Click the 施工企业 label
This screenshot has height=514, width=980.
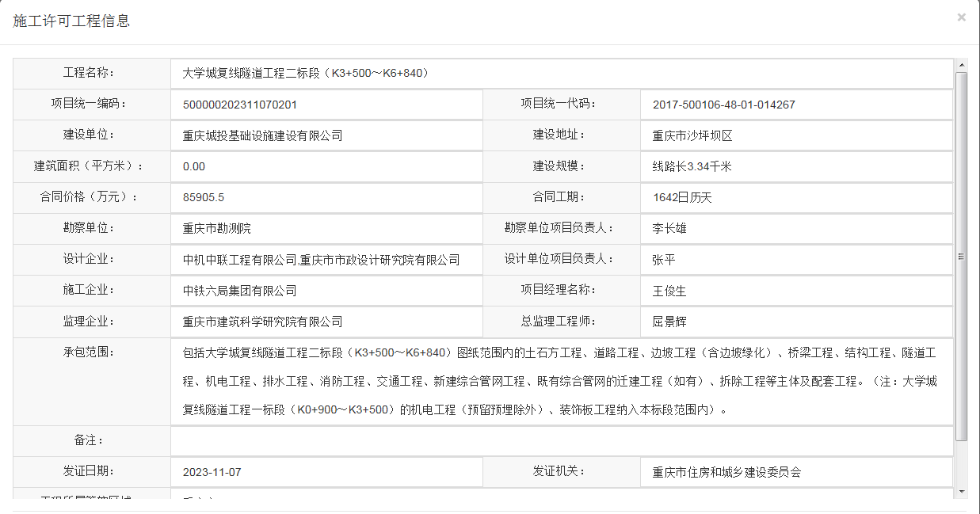[90, 290]
